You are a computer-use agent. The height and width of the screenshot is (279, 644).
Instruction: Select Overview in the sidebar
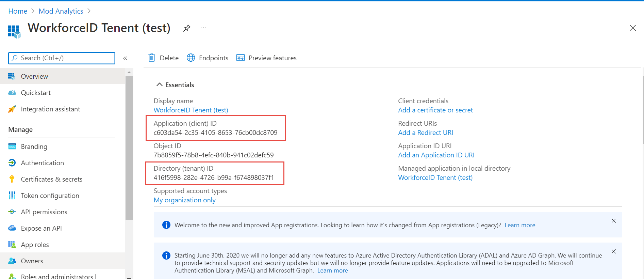[x=62, y=76]
